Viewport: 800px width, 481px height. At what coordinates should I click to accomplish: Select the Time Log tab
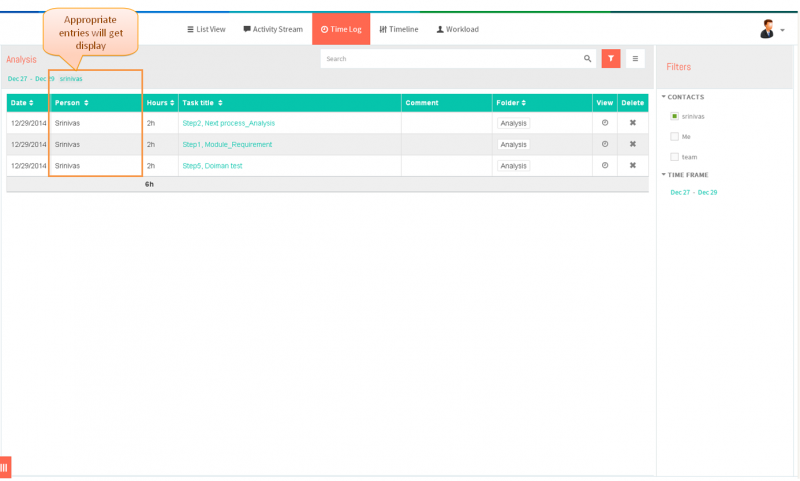[x=341, y=29]
